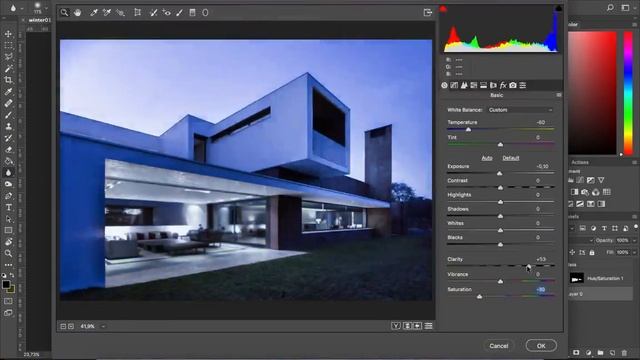
Task: Click the foreground color swatch
Action: [6, 284]
